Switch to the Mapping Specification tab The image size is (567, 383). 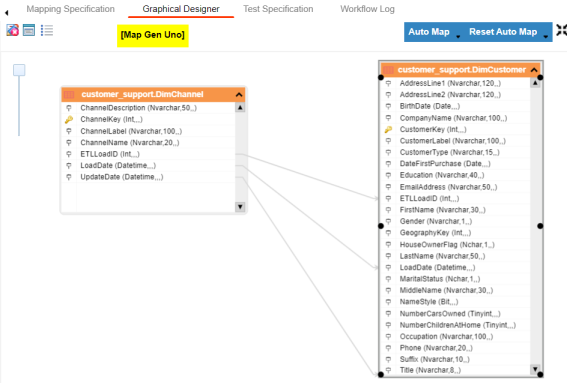tap(71, 9)
